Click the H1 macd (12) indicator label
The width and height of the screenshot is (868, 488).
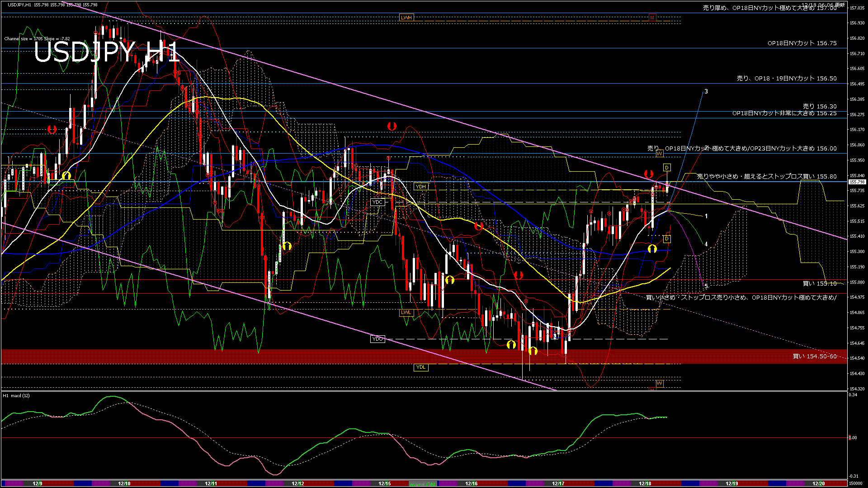coord(17,396)
